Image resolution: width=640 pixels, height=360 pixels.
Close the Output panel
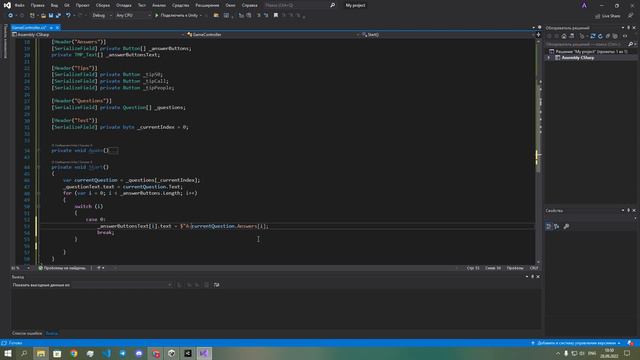(538, 277)
